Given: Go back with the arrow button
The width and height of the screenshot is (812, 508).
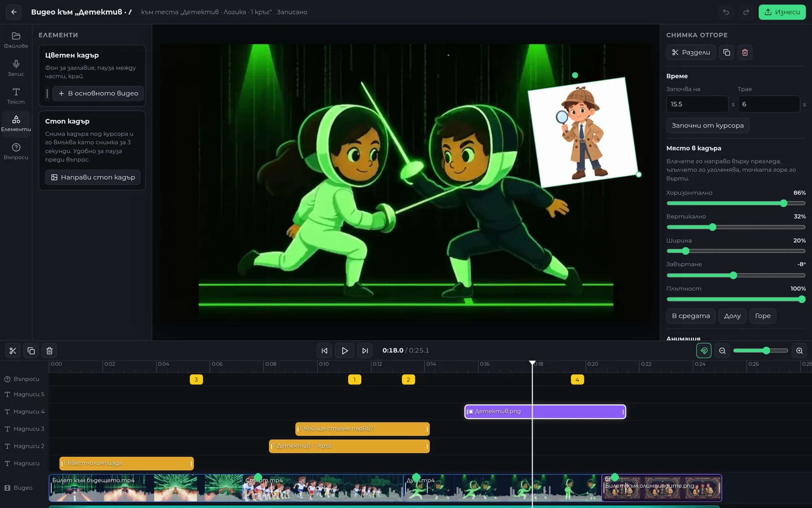Looking at the screenshot, I should pos(14,12).
